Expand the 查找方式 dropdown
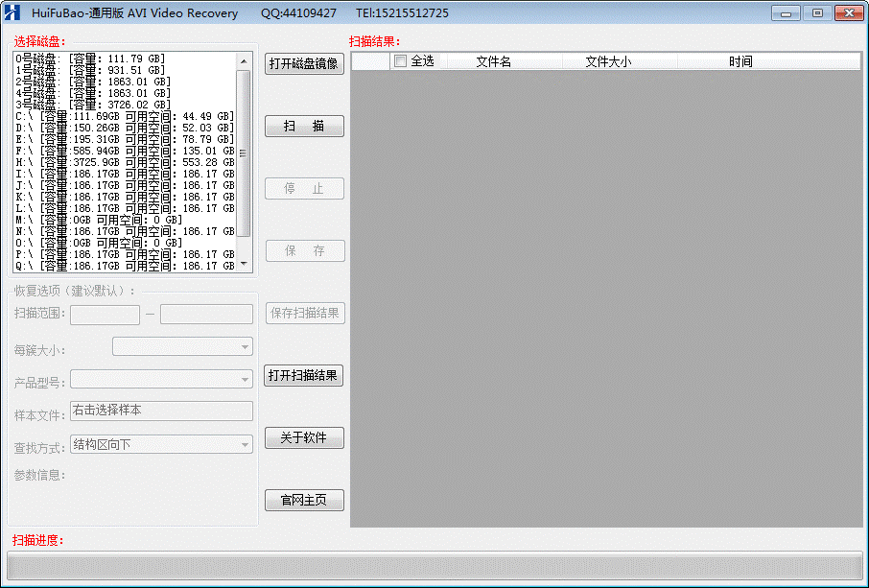869x588 pixels. (x=161, y=444)
